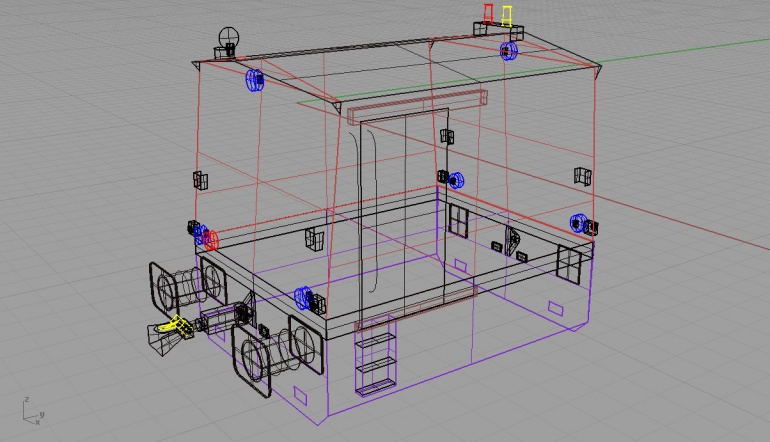This screenshot has height=442, width=770.
Task: Select the blue cylinder beside the door frame
Action: click(x=457, y=180)
